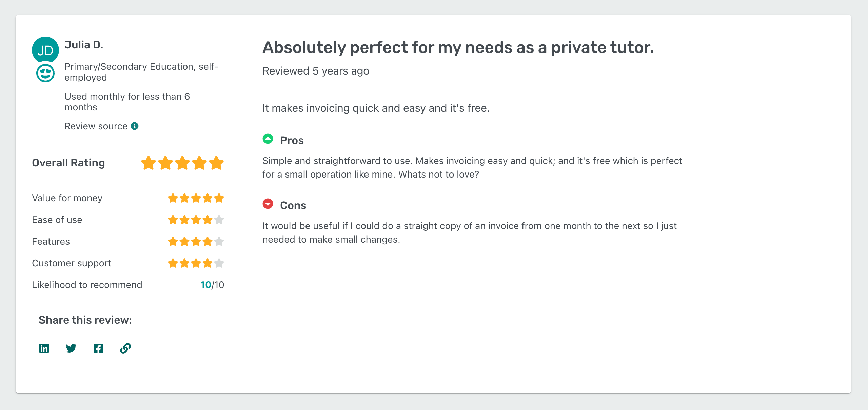
Task: Click the Customer support star rating
Action: pyautogui.click(x=196, y=263)
